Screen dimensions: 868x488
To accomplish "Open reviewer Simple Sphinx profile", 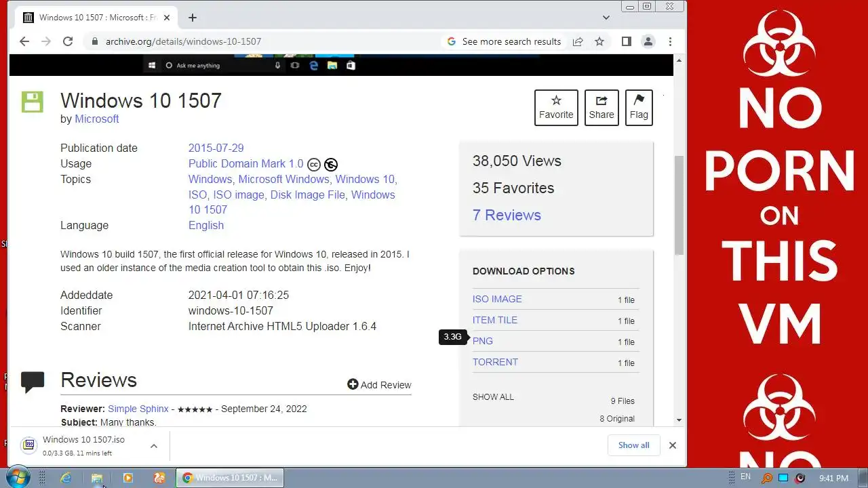I will click(x=140, y=409).
